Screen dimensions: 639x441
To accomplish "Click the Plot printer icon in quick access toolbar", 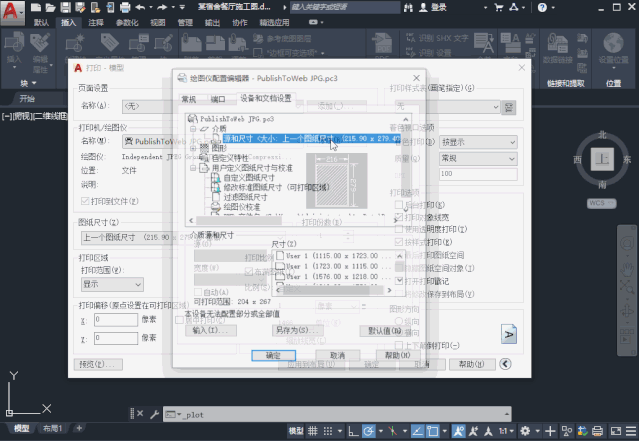I will pos(125,7).
